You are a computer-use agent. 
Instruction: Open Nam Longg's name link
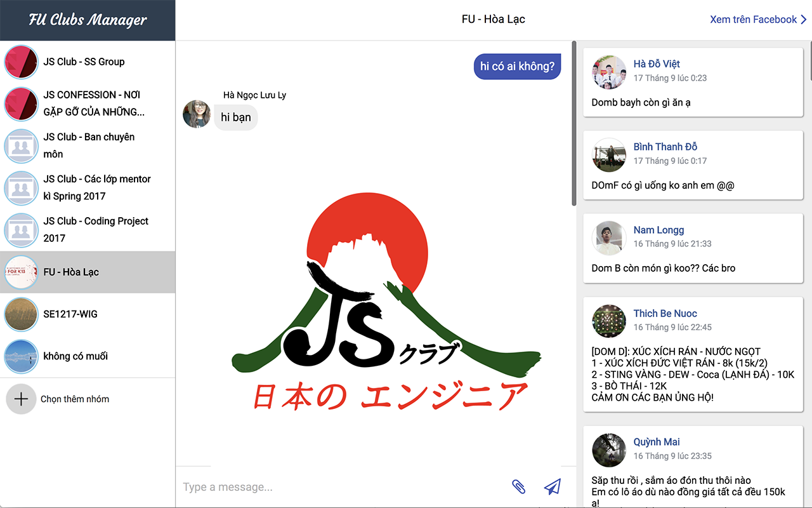658,230
